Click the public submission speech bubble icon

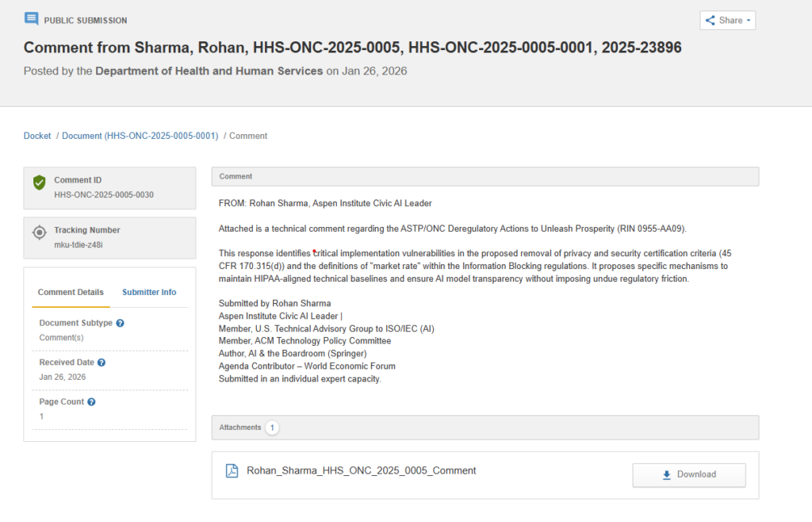31,18
